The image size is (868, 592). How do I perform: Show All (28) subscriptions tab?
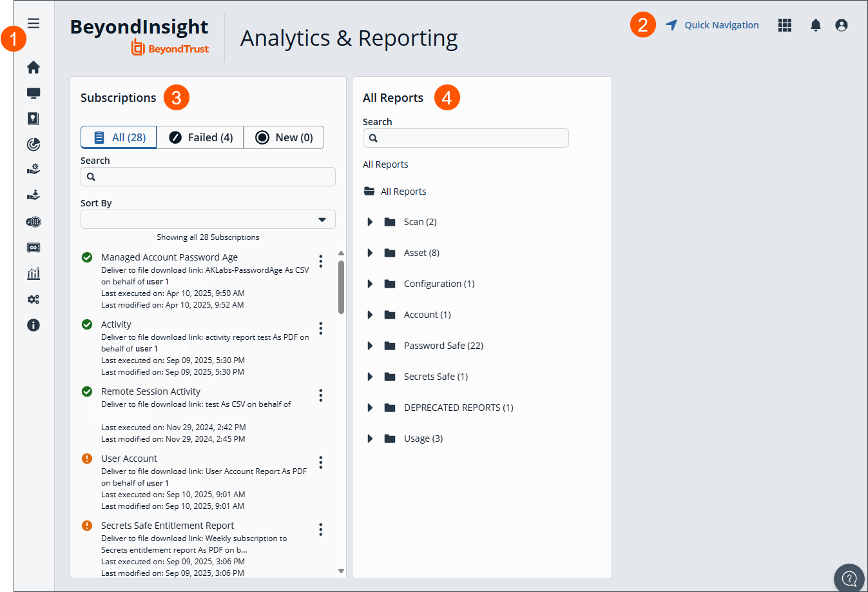(119, 137)
